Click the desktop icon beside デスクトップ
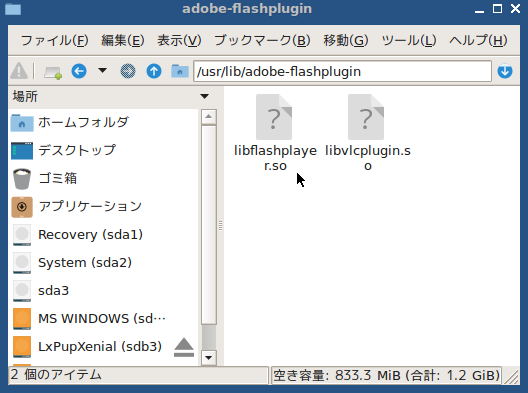 pos(22,151)
